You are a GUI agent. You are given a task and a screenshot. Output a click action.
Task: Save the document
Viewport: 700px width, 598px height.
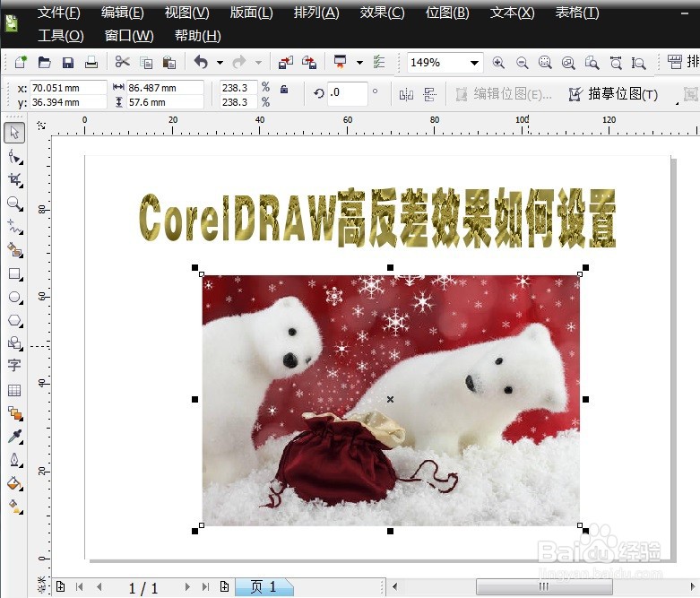click(68, 62)
